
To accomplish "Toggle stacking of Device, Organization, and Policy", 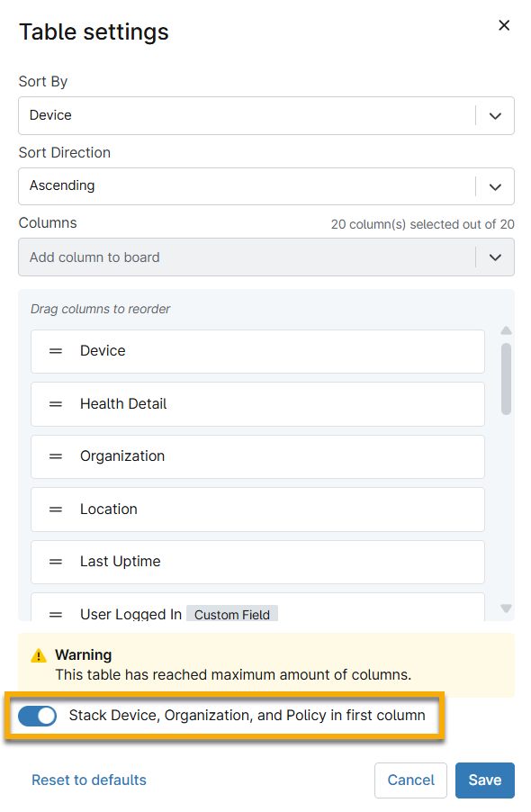I will pos(37,716).
